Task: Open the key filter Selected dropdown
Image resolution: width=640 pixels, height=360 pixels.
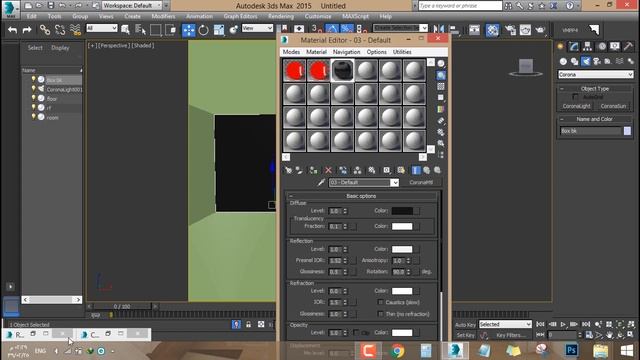Action: pyautogui.click(x=505, y=324)
